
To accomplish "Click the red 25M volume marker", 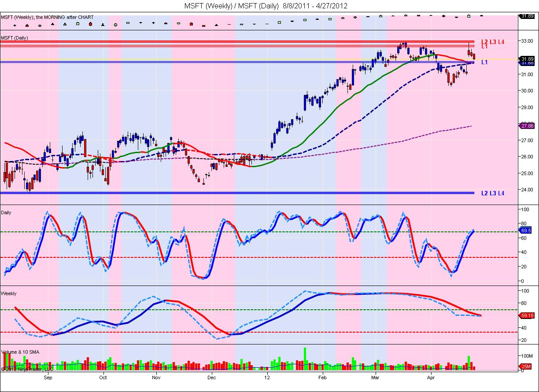I will pos(525,366).
